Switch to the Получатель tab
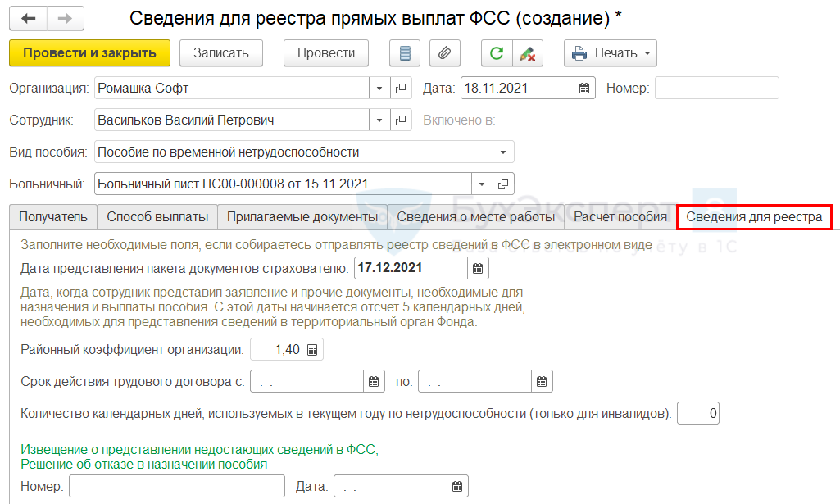 coord(52,217)
